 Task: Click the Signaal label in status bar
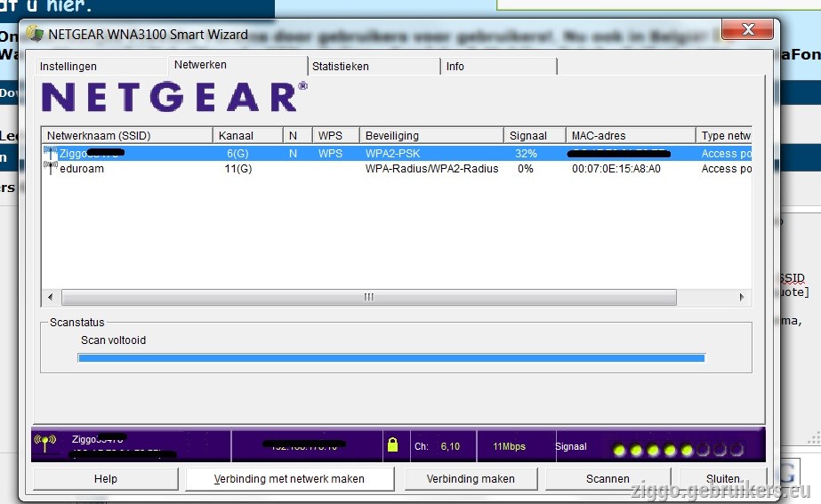click(571, 446)
